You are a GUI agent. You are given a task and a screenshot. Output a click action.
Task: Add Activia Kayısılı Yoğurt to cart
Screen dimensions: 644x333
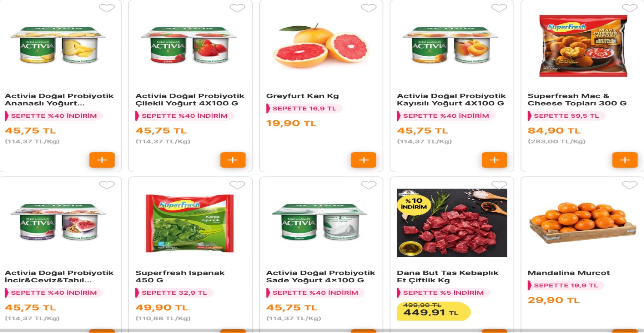(x=494, y=160)
